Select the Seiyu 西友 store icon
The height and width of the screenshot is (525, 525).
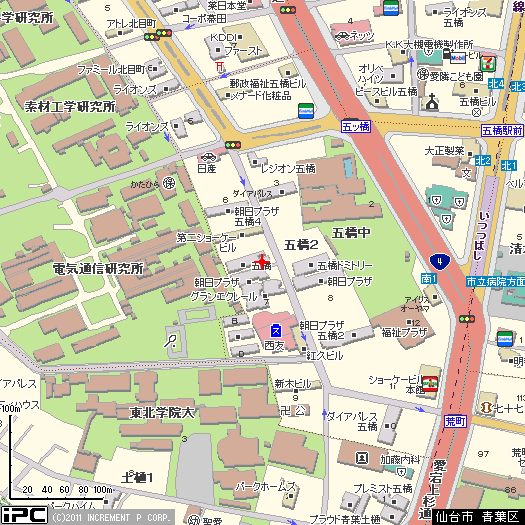coord(276,331)
